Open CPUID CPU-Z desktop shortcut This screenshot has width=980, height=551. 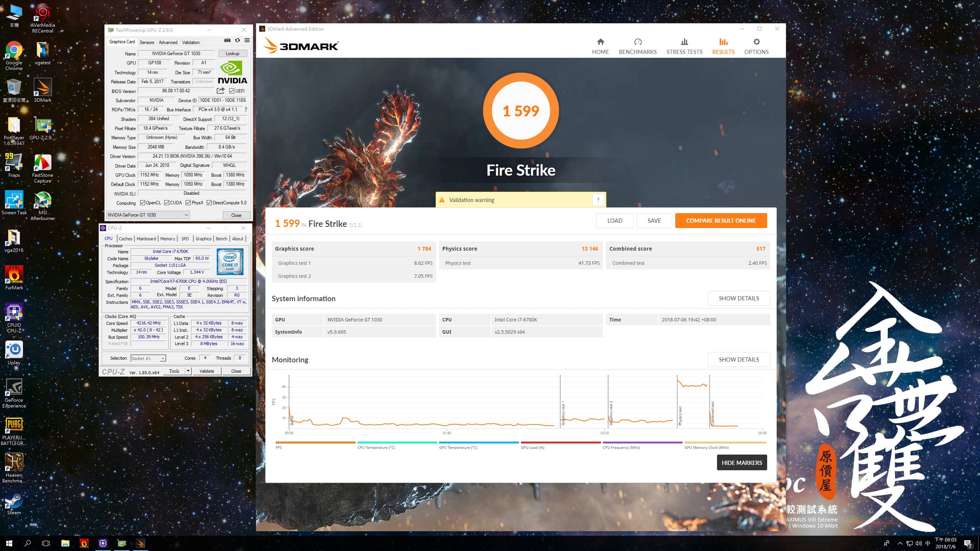tap(14, 318)
